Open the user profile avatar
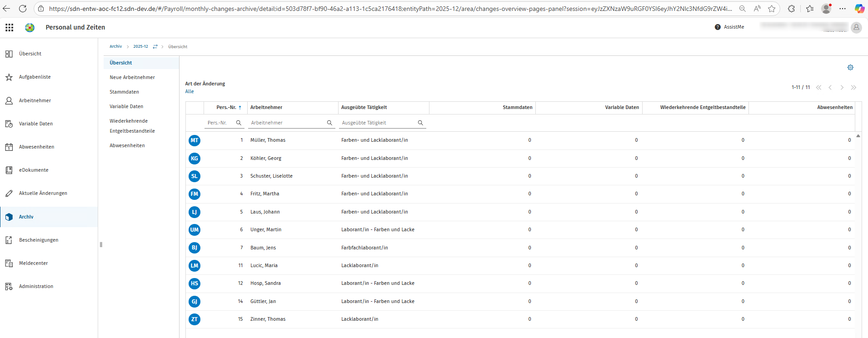This screenshot has height=338, width=868. pos(856,28)
